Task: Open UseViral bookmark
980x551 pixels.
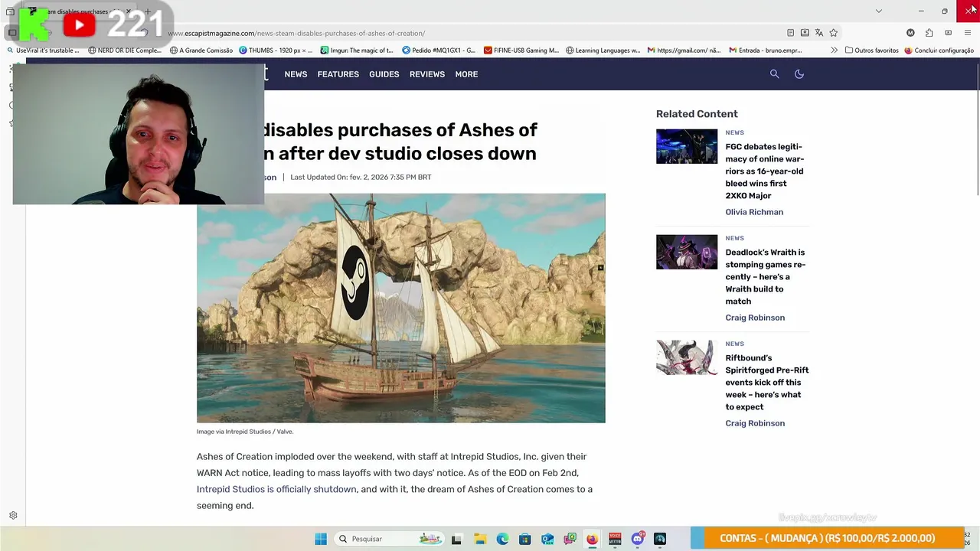Action: 43,51
